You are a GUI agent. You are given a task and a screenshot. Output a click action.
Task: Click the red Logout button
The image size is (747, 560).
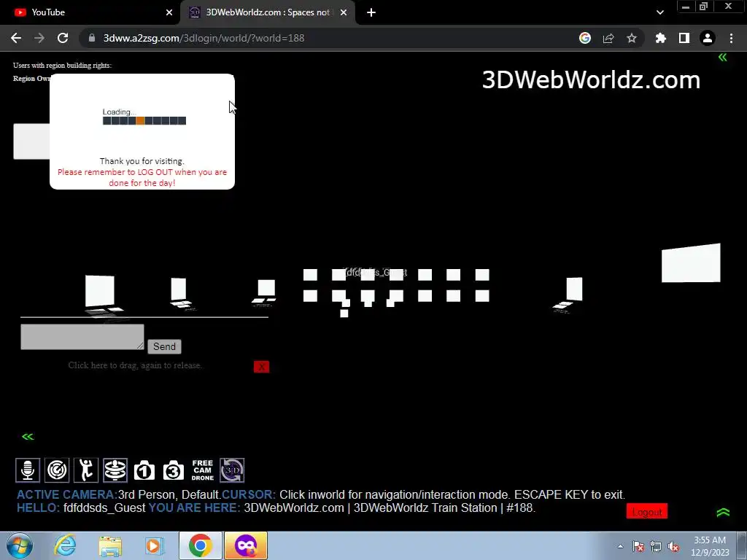[647, 511]
